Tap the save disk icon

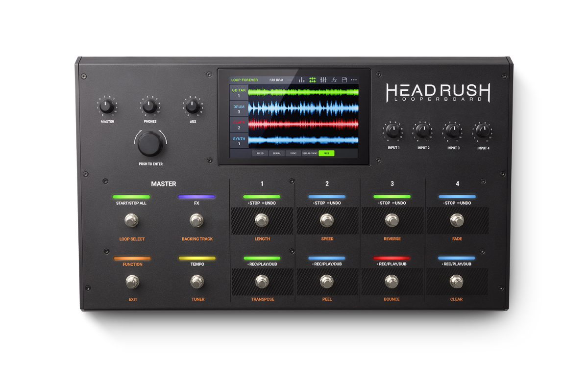pyautogui.click(x=344, y=79)
